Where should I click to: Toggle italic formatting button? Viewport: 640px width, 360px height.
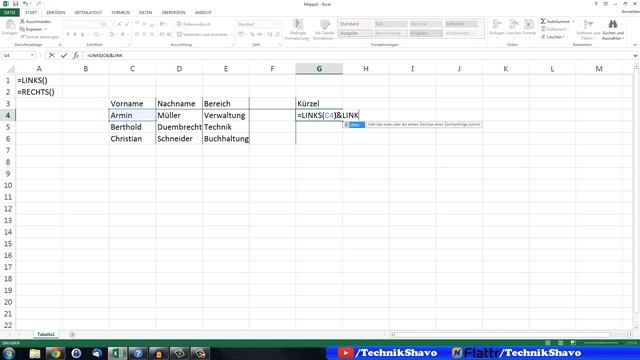click(x=75, y=34)
